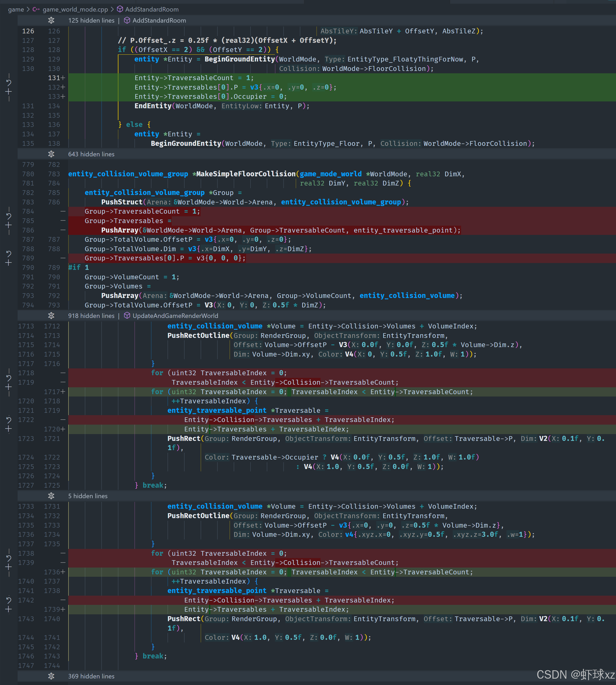Expand the 125 hidden lines region

[51, 20]
